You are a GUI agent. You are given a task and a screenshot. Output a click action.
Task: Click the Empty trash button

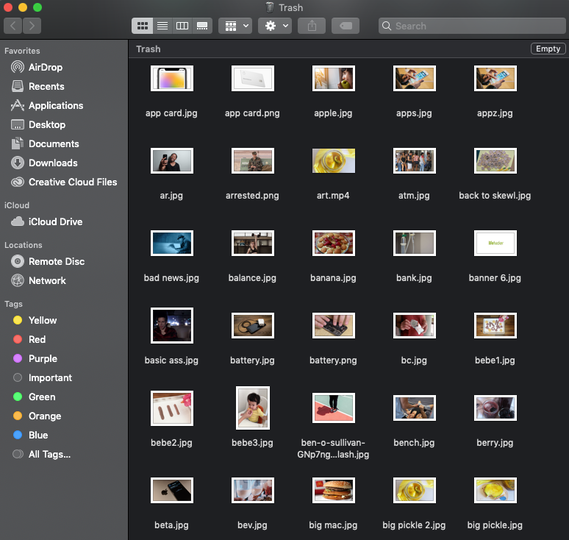pos(548,49)
